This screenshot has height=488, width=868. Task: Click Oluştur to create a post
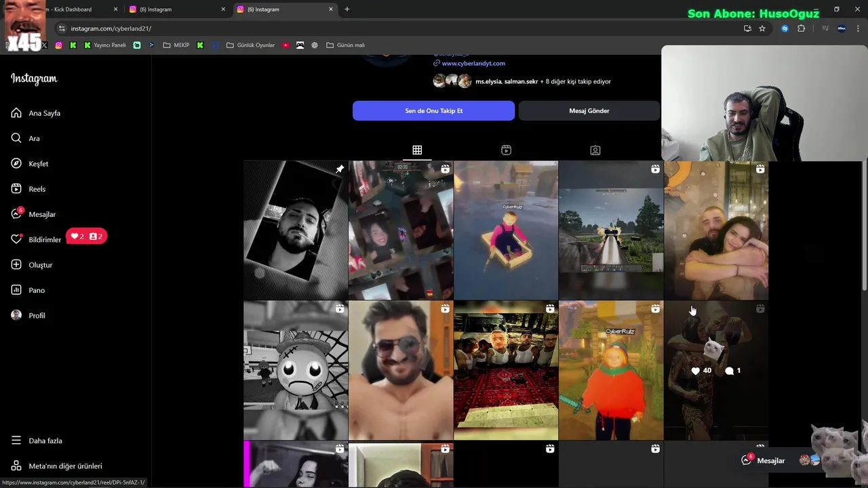click(40, 265)
